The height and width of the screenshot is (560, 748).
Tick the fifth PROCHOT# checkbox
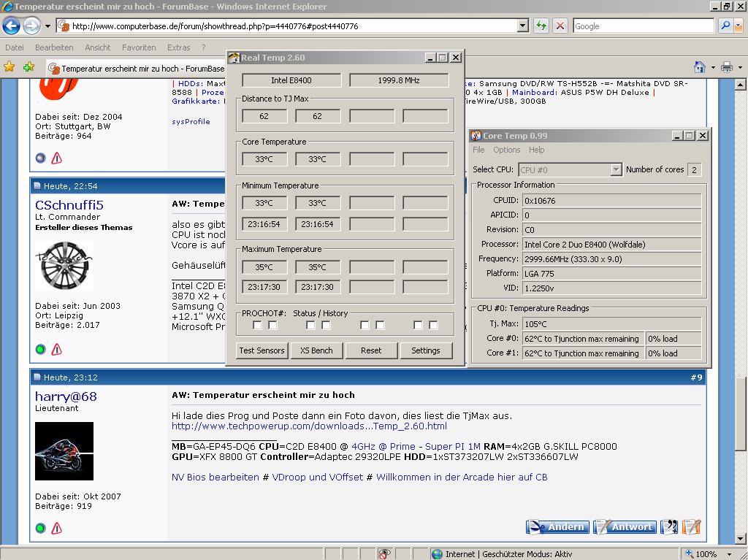click(365, 326)
